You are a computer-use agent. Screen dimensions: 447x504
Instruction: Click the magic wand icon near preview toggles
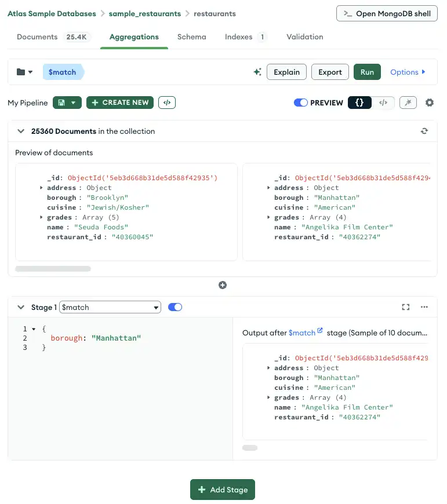point(408,102)
